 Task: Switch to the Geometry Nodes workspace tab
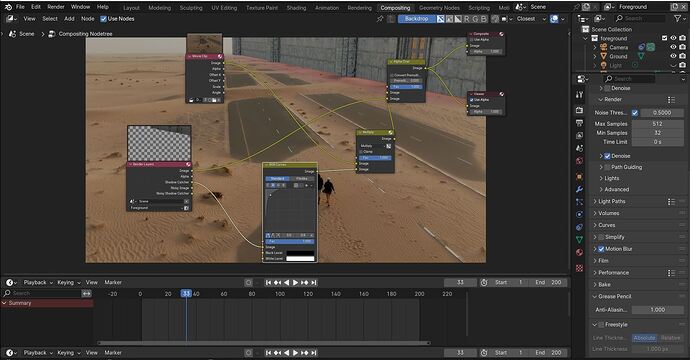[x=439, y=8]
